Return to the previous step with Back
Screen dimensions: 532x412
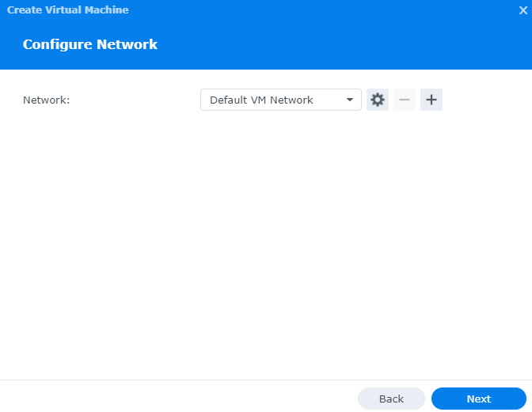point(391,399)
